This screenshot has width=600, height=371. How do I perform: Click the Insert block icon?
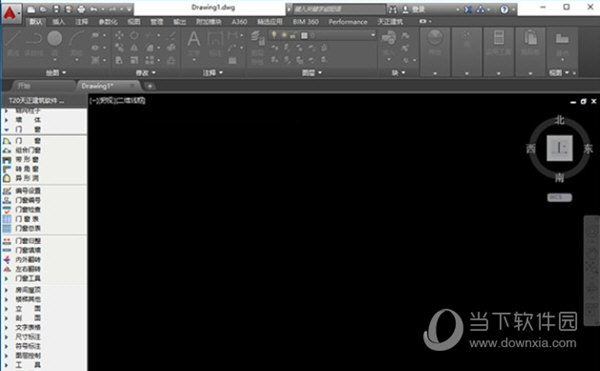(x=389, y=38)
